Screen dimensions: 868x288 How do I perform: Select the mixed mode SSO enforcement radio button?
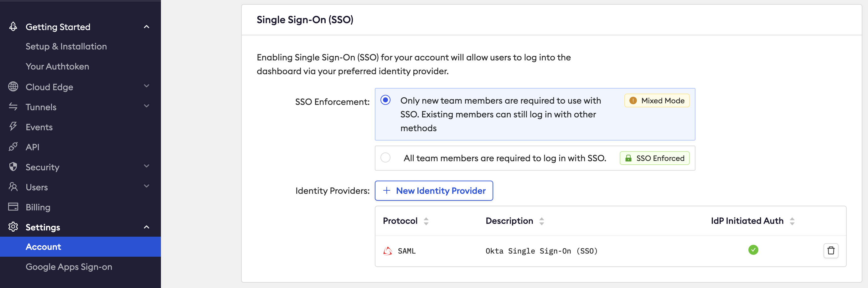[386, 100]
